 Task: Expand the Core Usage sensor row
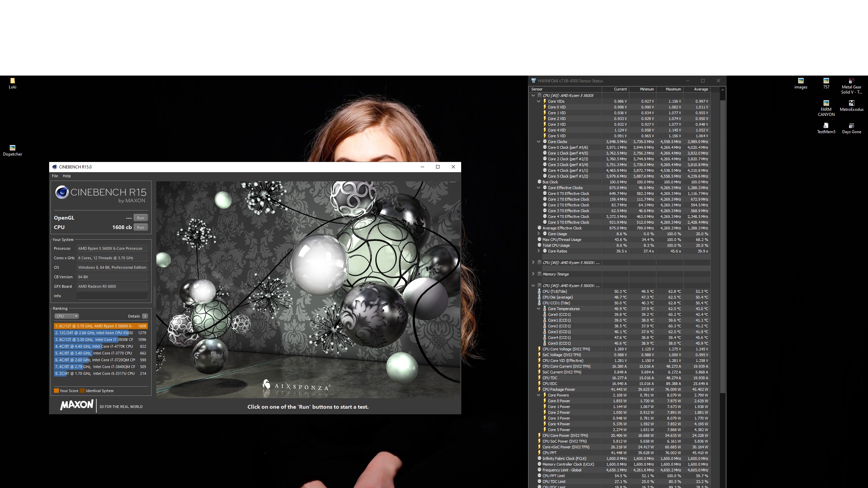coord(538,233)
